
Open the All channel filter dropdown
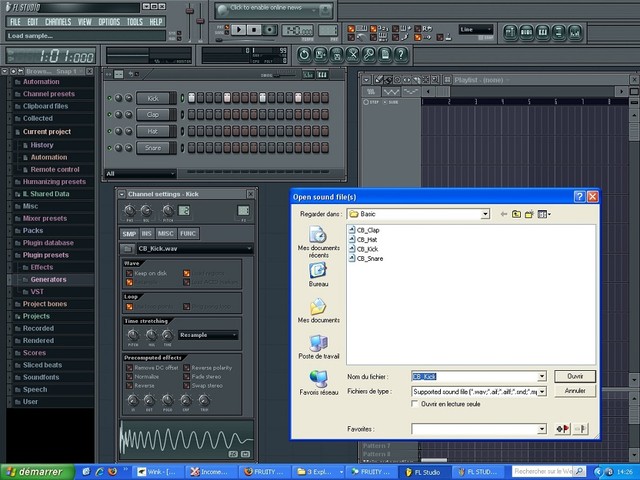[x=140, y=174]
